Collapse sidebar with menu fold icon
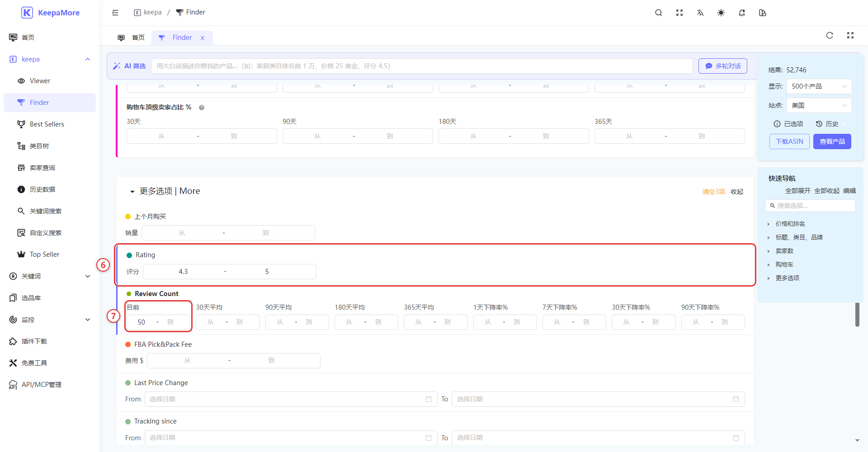 coord(115,13)
